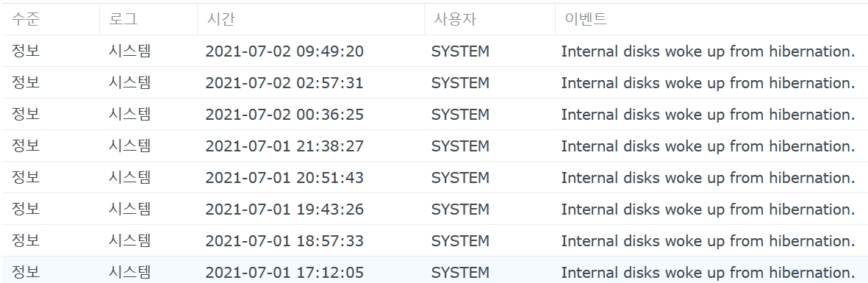Image resolution: width=868 pixels, height=283 pixels.
Task: Click 시스템 log type in the 00:36:25 row
Action: (x=129, y=114)
